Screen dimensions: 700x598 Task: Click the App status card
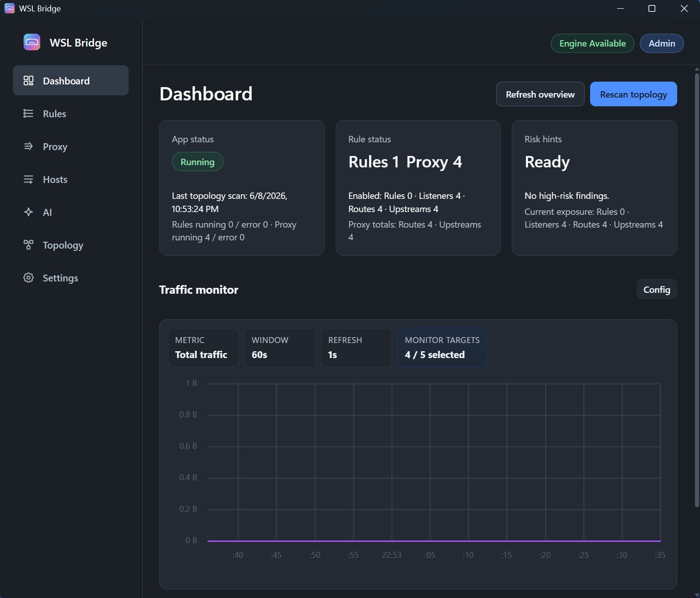[242, 188]
